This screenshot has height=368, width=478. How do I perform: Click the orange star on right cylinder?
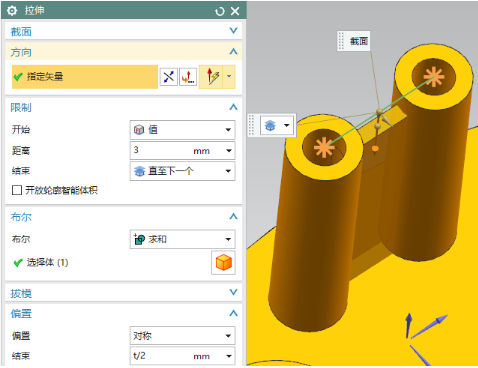434,77
